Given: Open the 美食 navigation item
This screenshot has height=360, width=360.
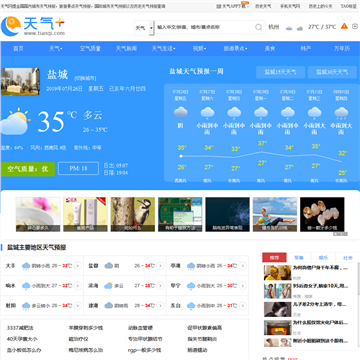Looking at the screenshot, I should click(x=270, y=49).
